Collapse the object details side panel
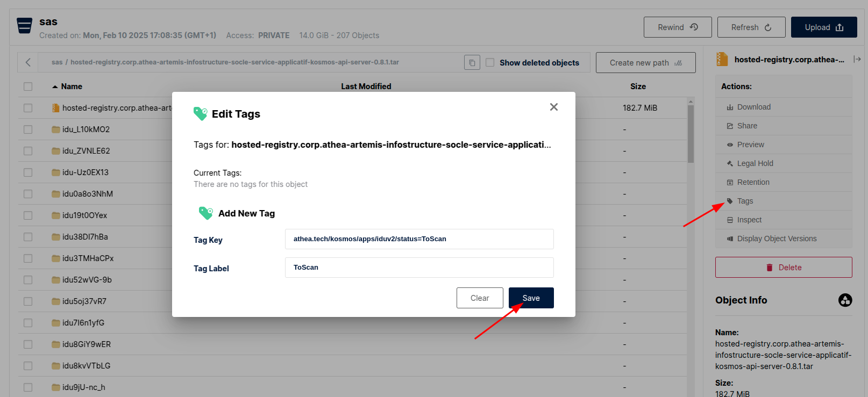The width and height of the screenshot is (868, 397). [x=857, y=60]
